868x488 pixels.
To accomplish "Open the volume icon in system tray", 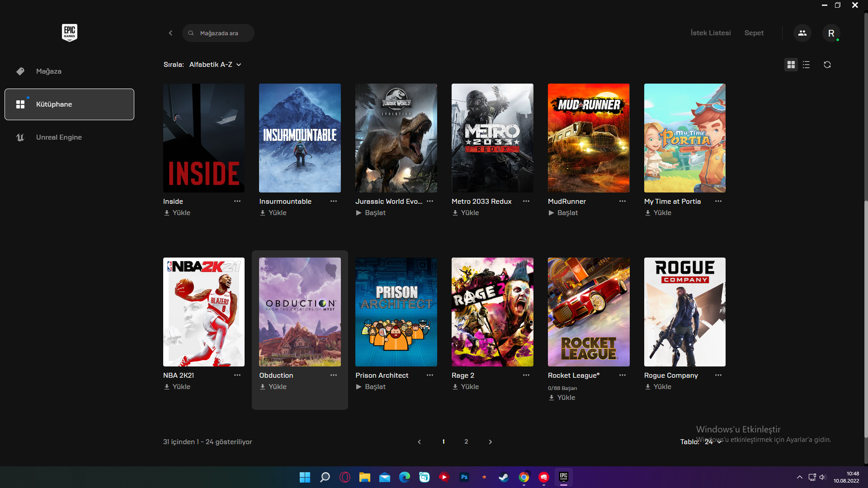I will pos(822,477).
